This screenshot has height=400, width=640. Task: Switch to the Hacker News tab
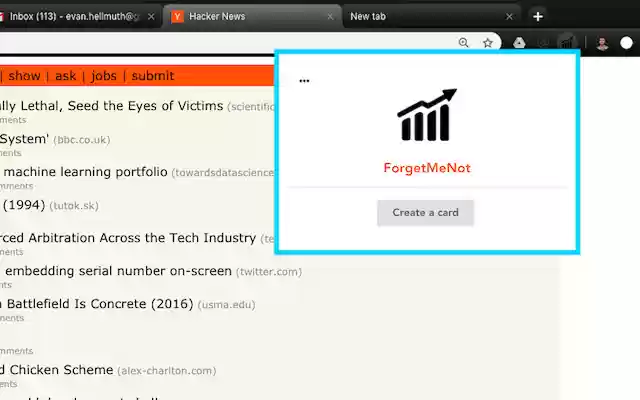point(252,16)
